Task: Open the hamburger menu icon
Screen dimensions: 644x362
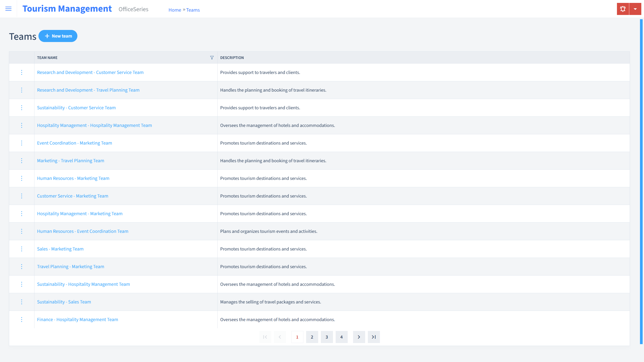Action: 8,9
